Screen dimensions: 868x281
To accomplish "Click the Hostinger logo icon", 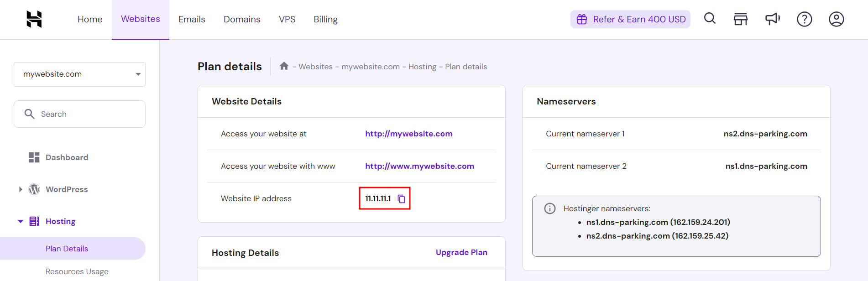I will coord(34,19).
